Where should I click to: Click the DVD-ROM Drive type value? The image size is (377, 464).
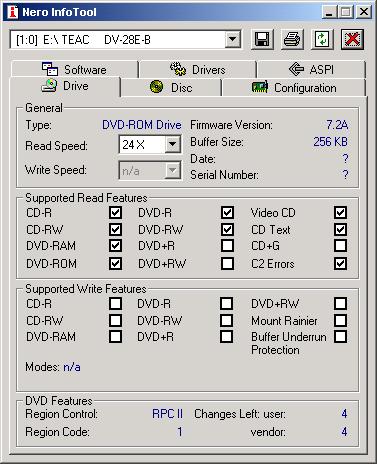click(x=142, y=125)
